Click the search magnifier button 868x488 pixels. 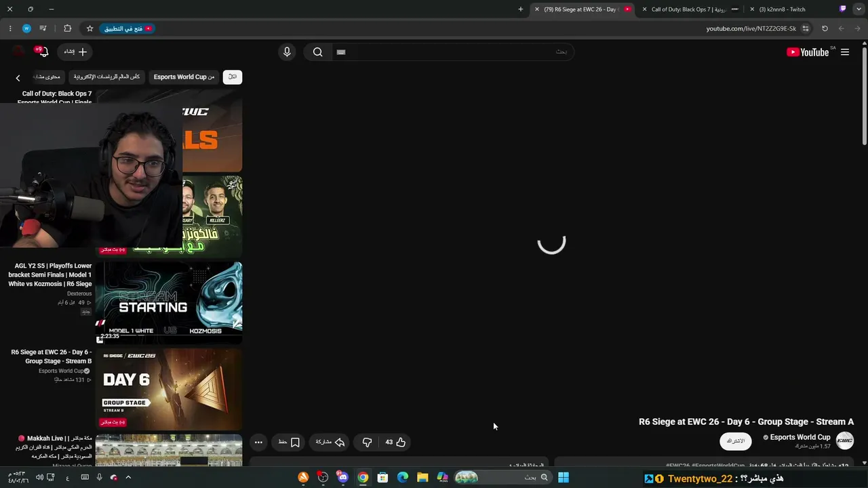(x=317, y=52)
